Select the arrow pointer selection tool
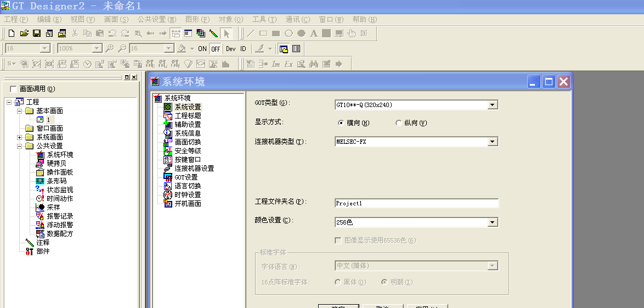The width and height of the screenshot is (644, 308). (227, 33)
